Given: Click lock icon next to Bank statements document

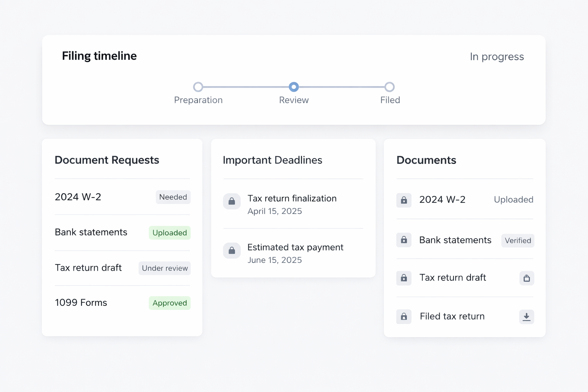Looking at the screenshot, I should pos(404,240).
